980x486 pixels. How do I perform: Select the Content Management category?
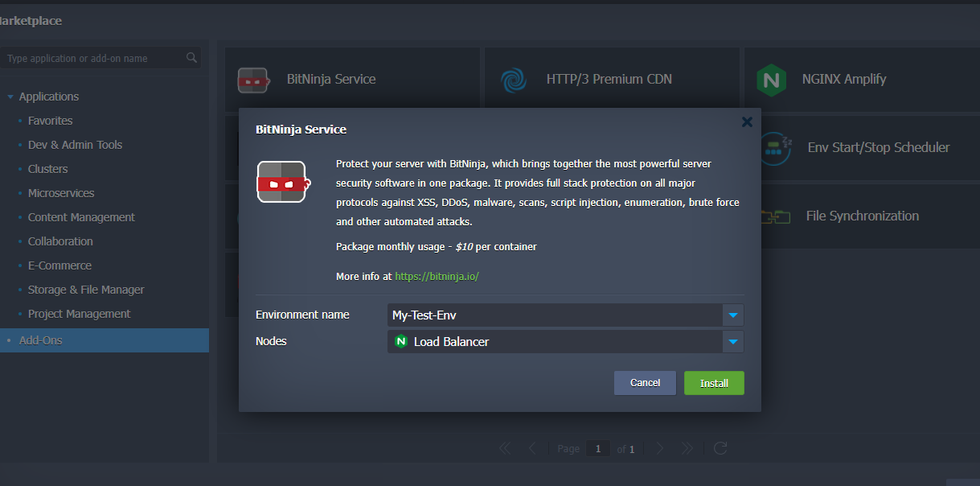coord(81,217)
